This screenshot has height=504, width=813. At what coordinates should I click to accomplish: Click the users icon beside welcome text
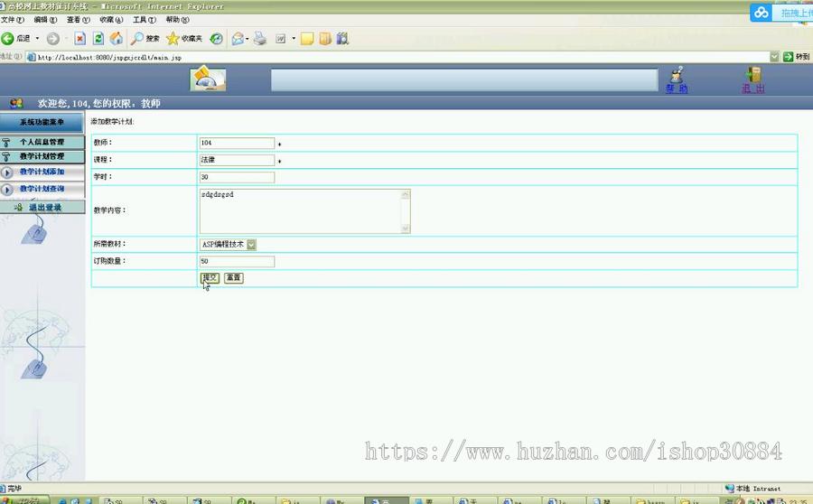click(16, 103)
